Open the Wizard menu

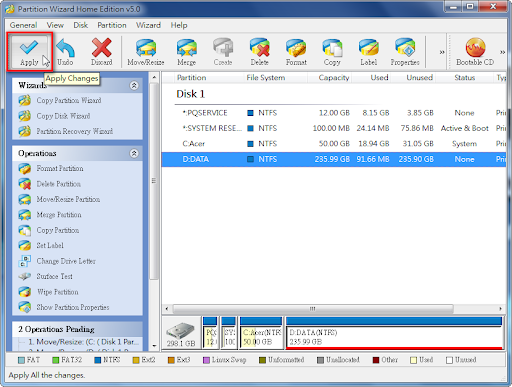pyautogui.click(x=148, y=25)
